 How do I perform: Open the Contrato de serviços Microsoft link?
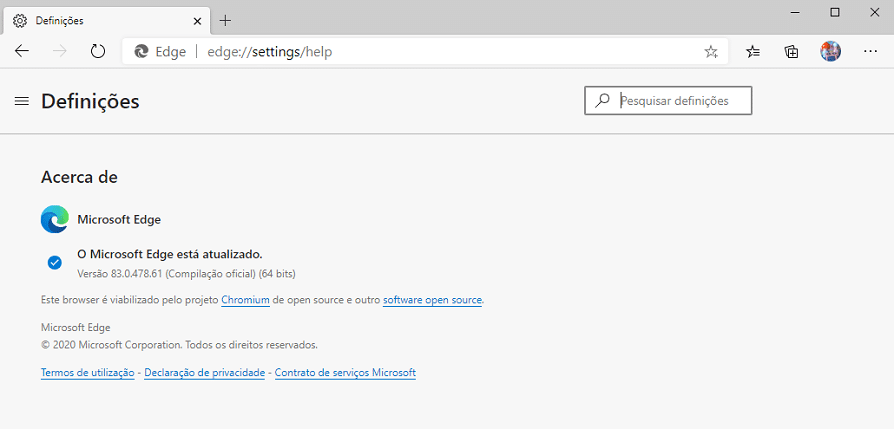[x=346, y=373]
